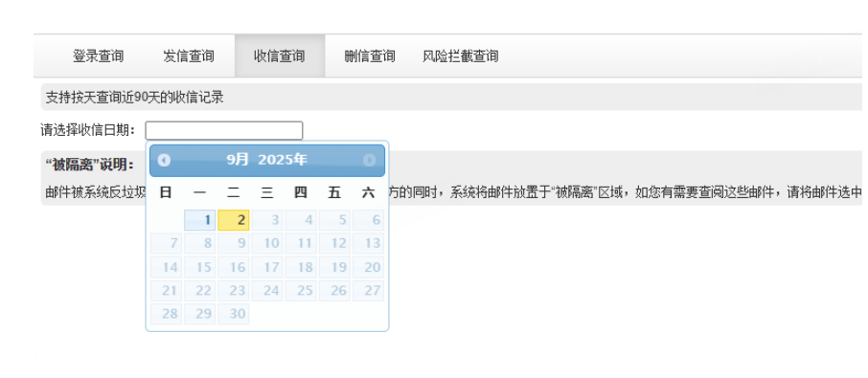Click disabled date 15 in calendar
This screenshot has width=868, height=378.
click(x=200, y=267)
